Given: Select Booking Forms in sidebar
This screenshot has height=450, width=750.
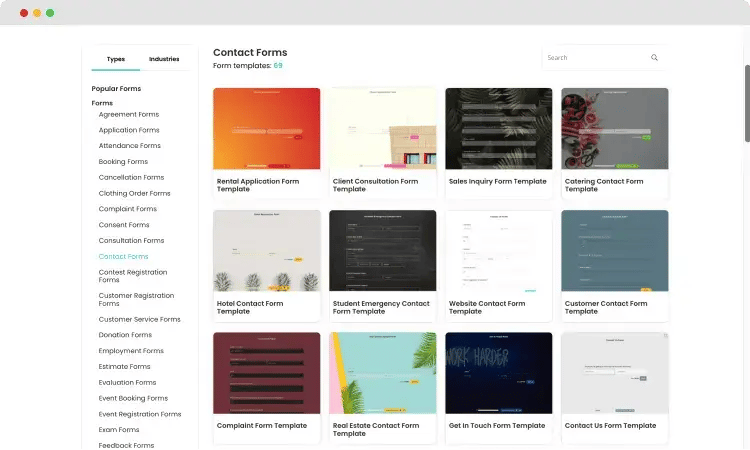Looking at the screenshot, I should point(123,161).
